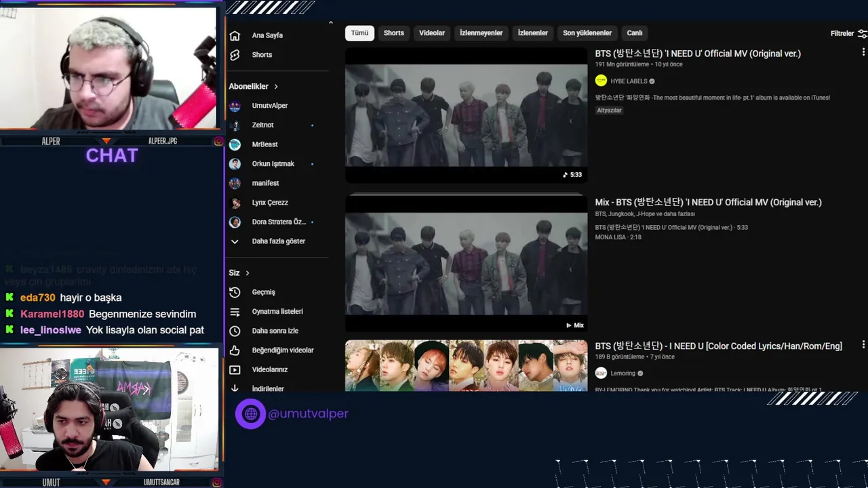Click Orkun Işıtmak subscription name
The width and height of the screenshot is (868, 488).
tap(273, 164)
